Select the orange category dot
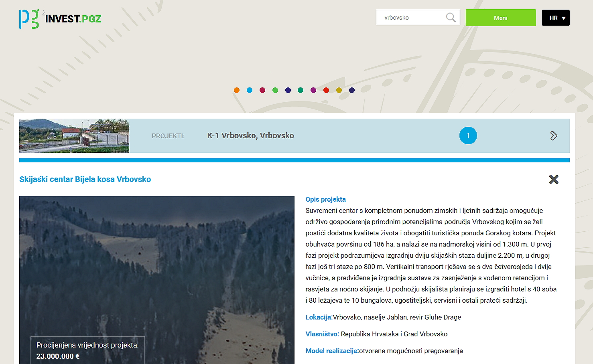Image resolution: width=593 pixels, height=364 pixels. pos(237,90)
